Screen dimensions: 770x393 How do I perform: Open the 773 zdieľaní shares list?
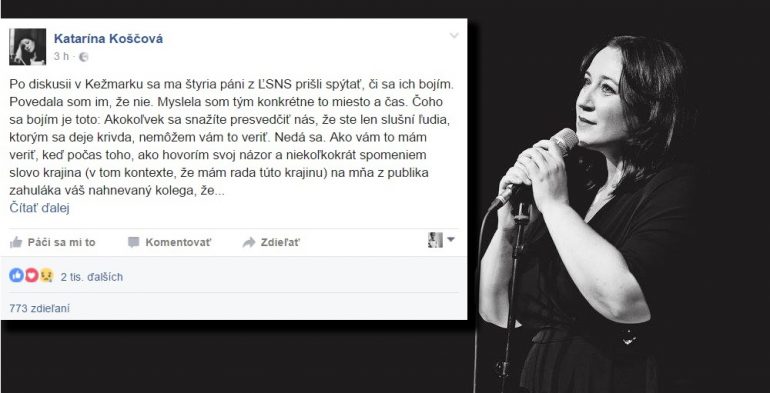click(x=40, y=309)
